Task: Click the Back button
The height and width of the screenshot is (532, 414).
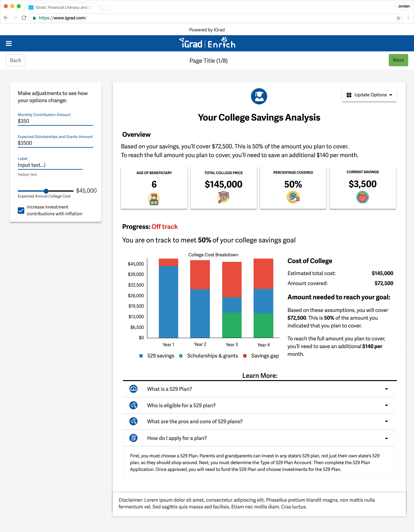Action: [x=16, y=60]
